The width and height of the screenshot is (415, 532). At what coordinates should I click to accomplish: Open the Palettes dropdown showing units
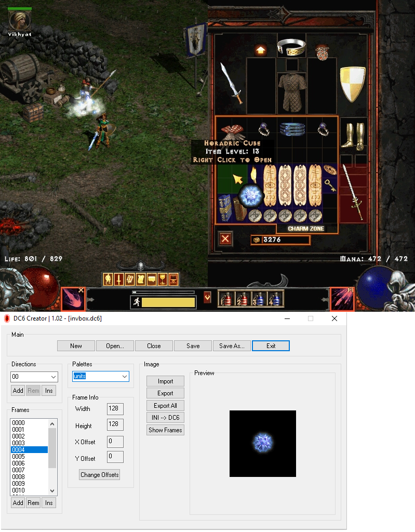(x=101, y=376)
